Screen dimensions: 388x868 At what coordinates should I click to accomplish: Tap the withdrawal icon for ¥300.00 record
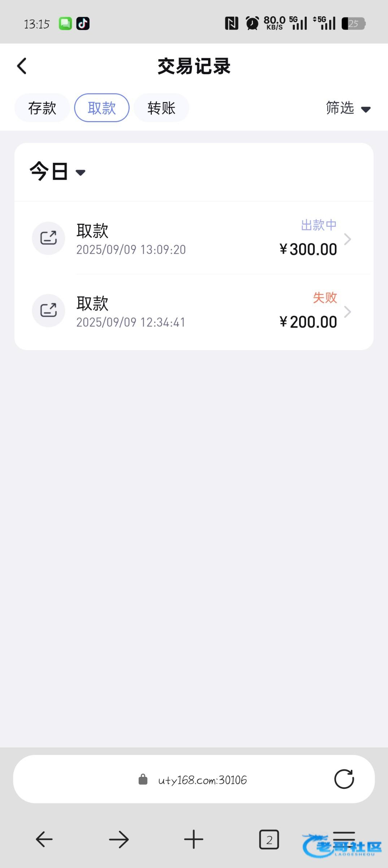pyautogui.click(x=48, y=238)
